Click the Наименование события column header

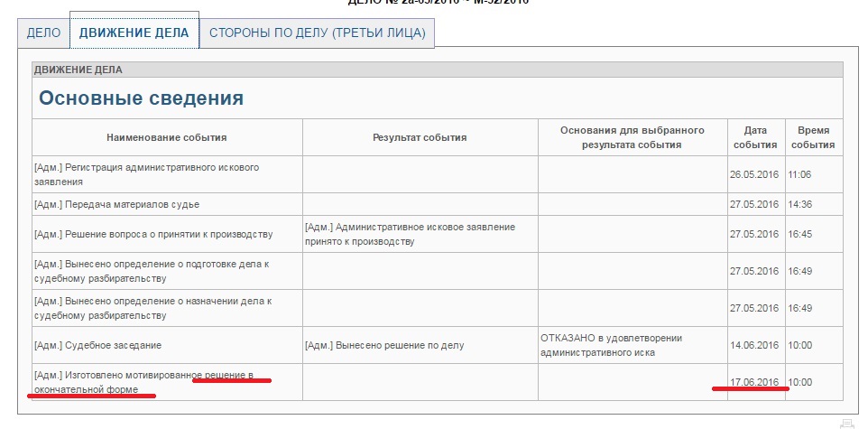167,137
